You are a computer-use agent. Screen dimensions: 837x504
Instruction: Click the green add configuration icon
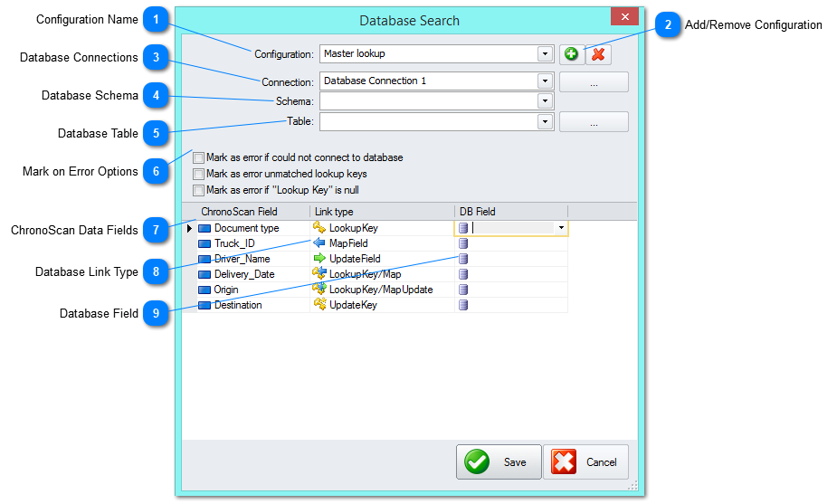pos(571,54)
